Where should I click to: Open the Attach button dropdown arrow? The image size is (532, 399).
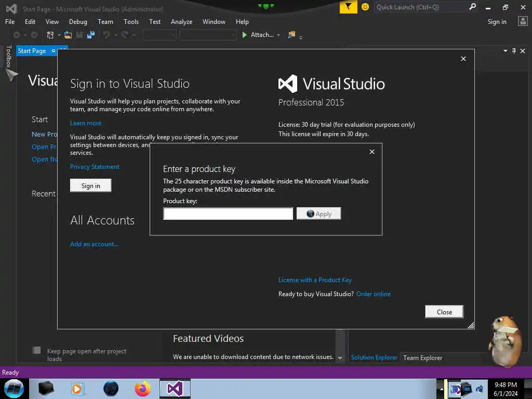[278, 35]
